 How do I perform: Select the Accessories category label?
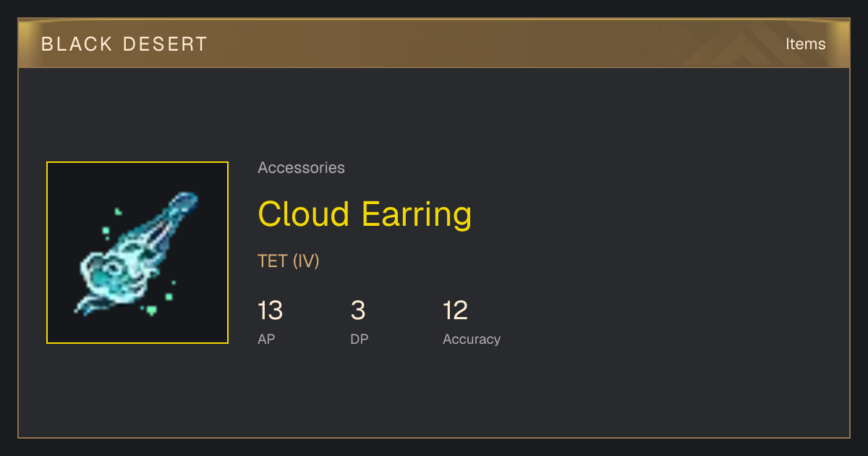click(x=301, y=168)
